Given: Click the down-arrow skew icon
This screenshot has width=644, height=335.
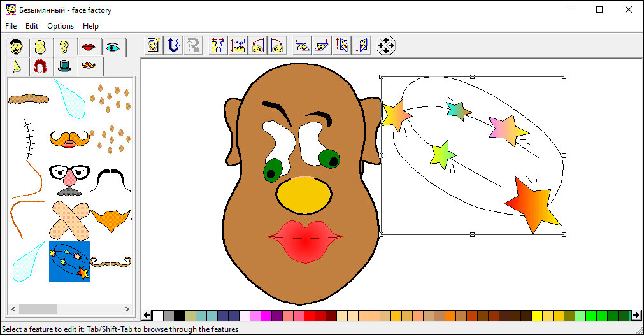Looking at the screenshot, I should click(361, 45).
